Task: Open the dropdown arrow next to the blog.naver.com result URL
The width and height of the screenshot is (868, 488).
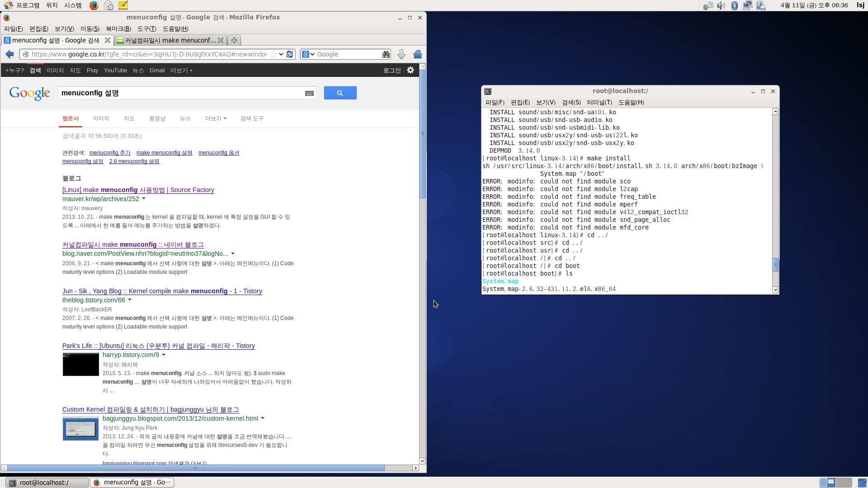Action: click(x=233, y=253)
